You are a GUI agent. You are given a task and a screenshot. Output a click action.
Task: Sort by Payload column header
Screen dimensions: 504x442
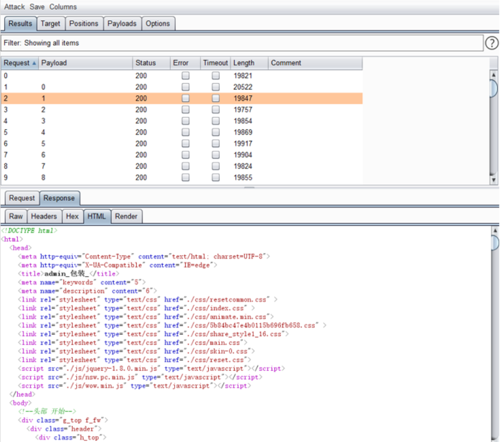85,63
